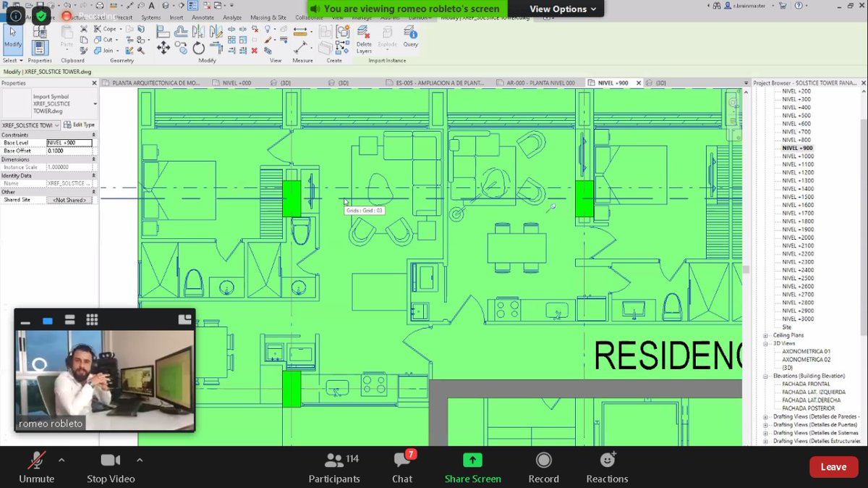Activate the Rotate tool

199,49
